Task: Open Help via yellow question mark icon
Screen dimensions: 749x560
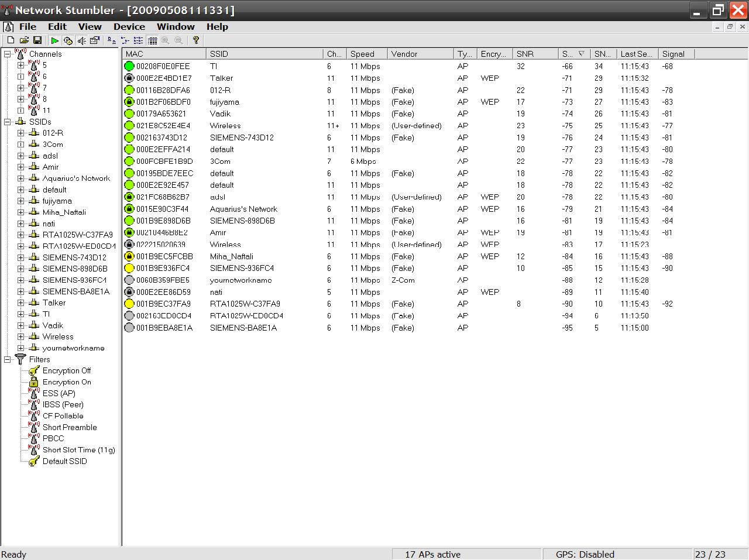Action: [196, 40]
